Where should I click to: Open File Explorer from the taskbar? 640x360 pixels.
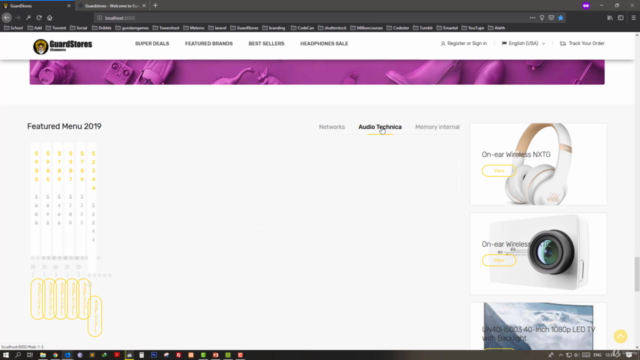tap(42, 355)
